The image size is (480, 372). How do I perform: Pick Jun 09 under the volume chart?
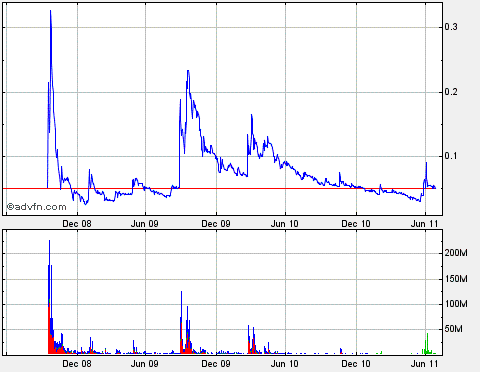pyautogui.click(x=144, y=364)
